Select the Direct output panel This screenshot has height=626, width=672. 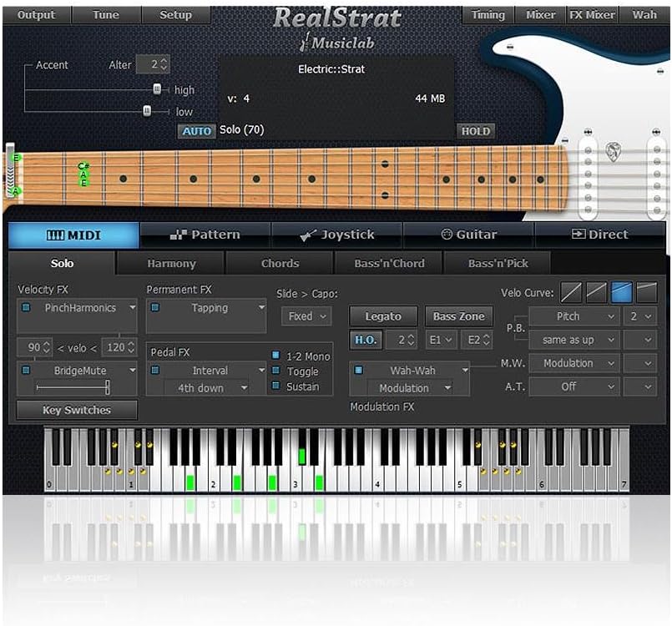tap(600, 235)
